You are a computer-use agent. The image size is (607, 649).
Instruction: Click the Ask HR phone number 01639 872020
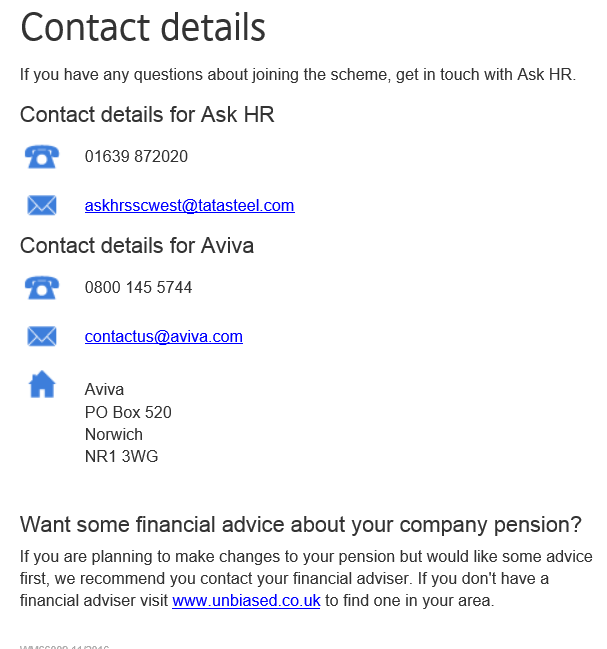pos(136,156)
